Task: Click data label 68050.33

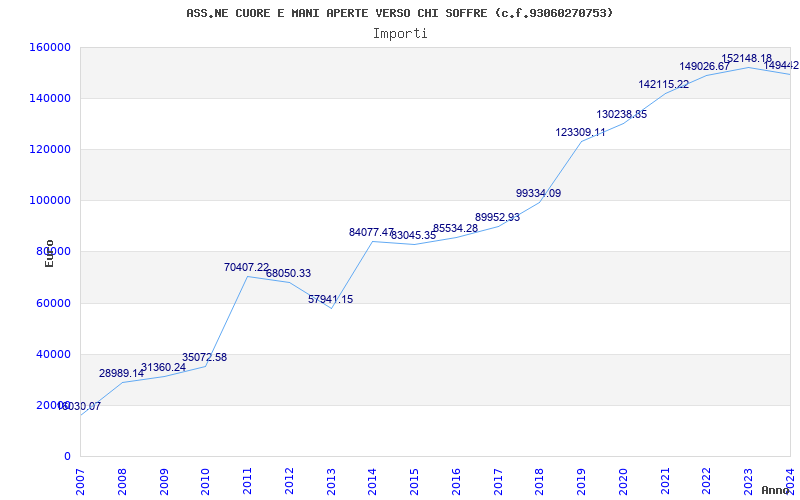Action: coord(288,273)
